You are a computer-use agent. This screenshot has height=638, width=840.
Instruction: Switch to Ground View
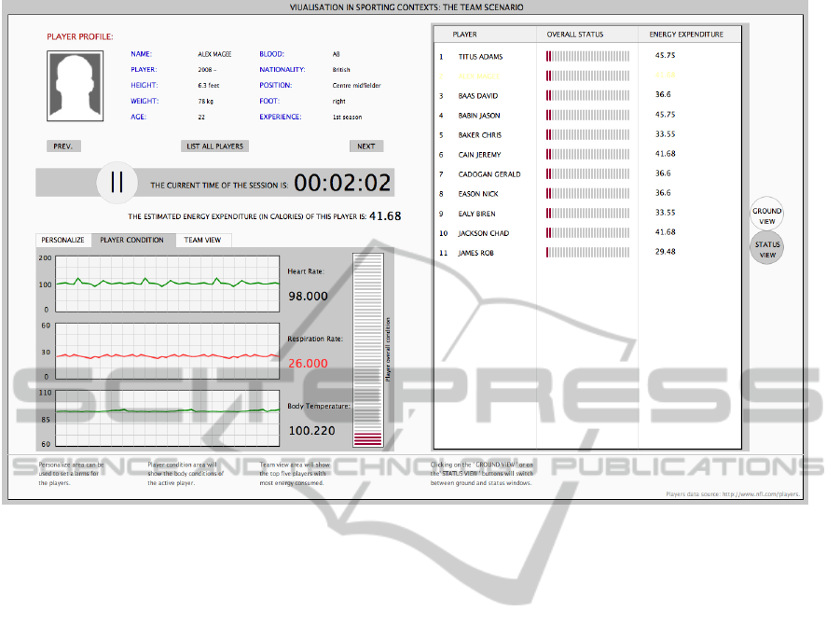coord(767,215)
